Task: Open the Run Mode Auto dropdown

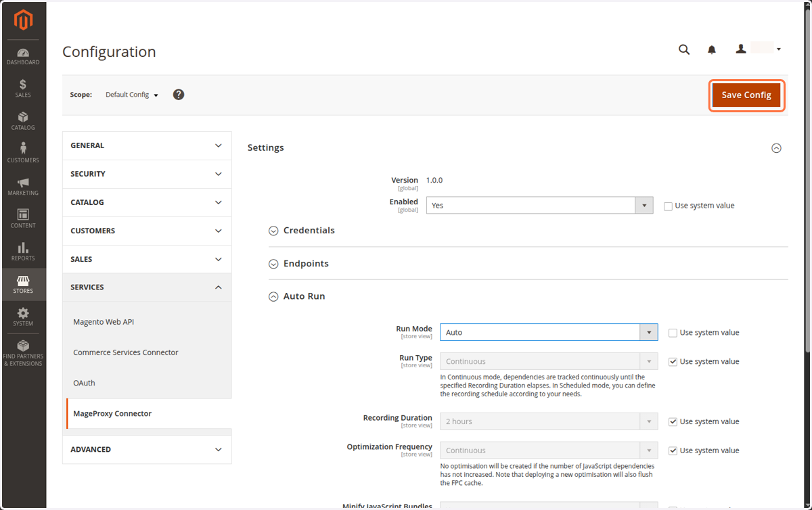Action: [x=549, y=332]
